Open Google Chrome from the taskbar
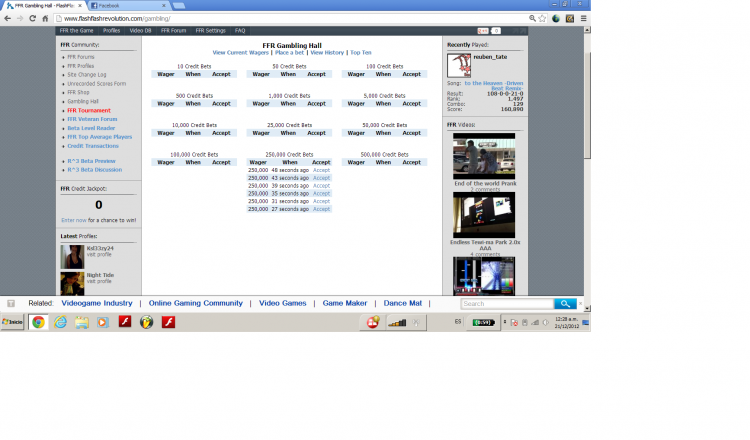The height and width of the screenshot is (440, 750). pyautogui.click(x=38, y=322)
